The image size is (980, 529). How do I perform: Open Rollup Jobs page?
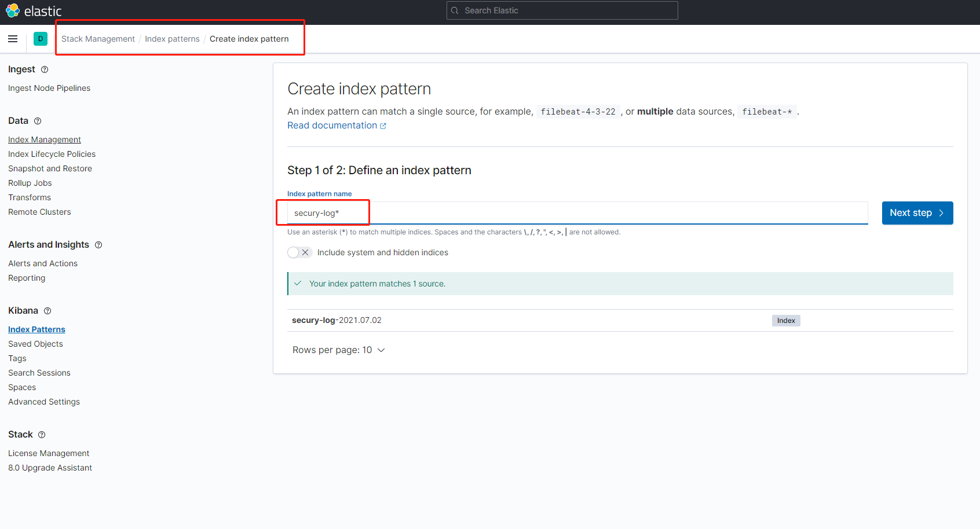click(30, 183)
